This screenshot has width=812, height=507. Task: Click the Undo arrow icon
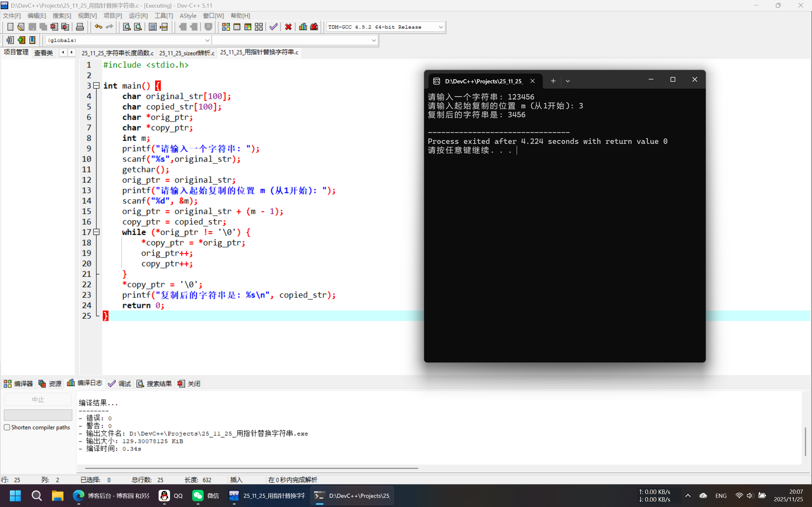(98, 27)
